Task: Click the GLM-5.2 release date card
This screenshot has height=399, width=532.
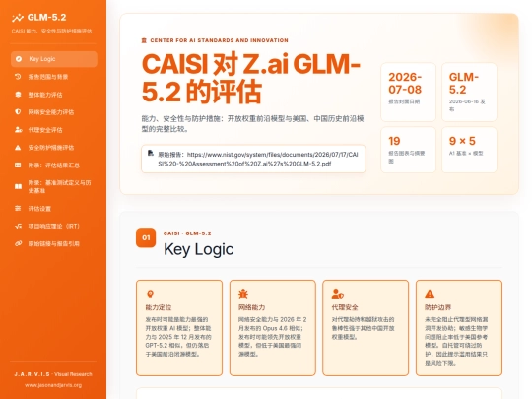Action: coord(469,92)
